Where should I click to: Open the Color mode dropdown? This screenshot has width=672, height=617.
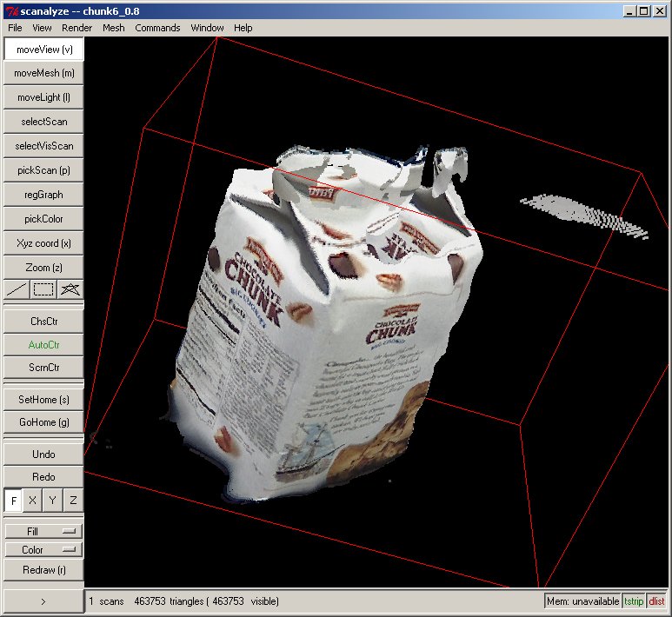(43, 549)
